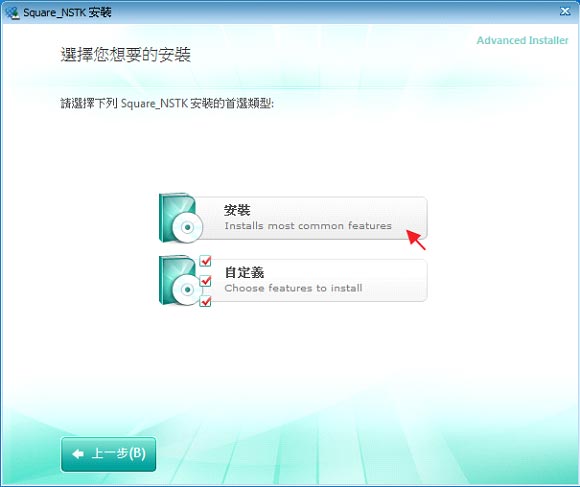Click the red arrow pointer near 安裝 option
Image resolution: width=580 pixels, height=487 pixels.
point(416,240)
